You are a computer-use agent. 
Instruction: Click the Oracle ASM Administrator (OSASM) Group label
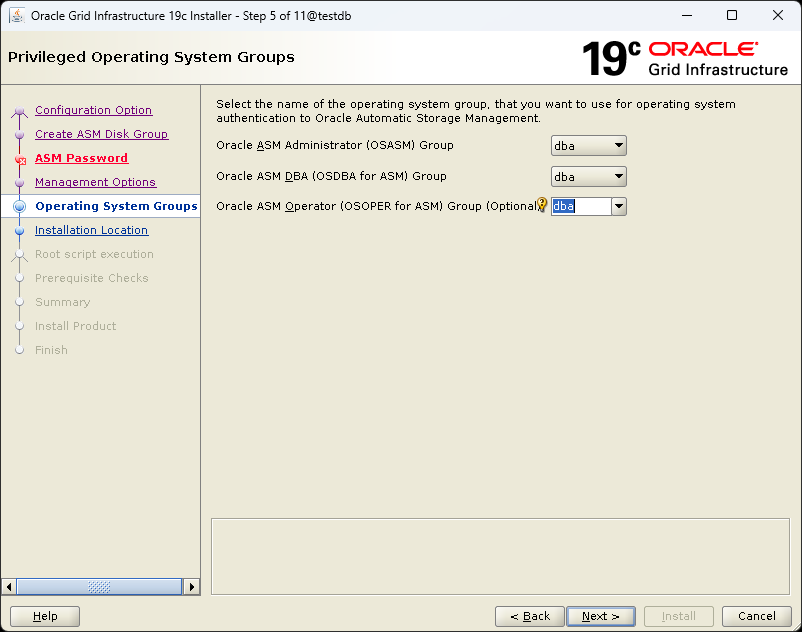click(x=335, y=145)
